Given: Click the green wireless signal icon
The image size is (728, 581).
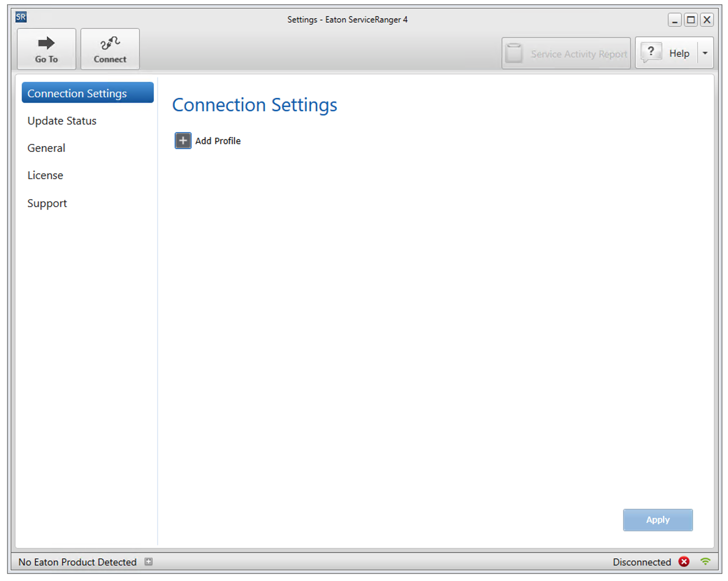Looking at the screenshot, I should point(705,561).
